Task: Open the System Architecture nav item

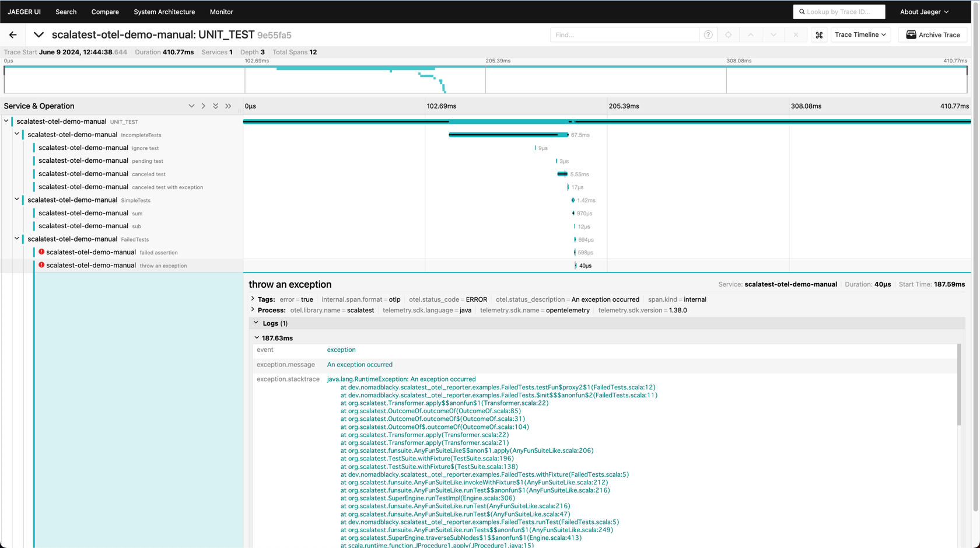Action: pos(164,12)
